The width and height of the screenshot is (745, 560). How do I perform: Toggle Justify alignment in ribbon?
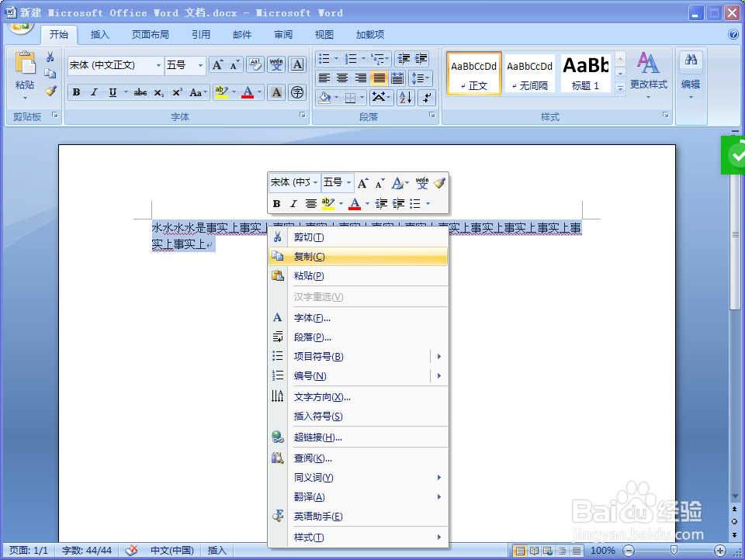pos(379,78)
